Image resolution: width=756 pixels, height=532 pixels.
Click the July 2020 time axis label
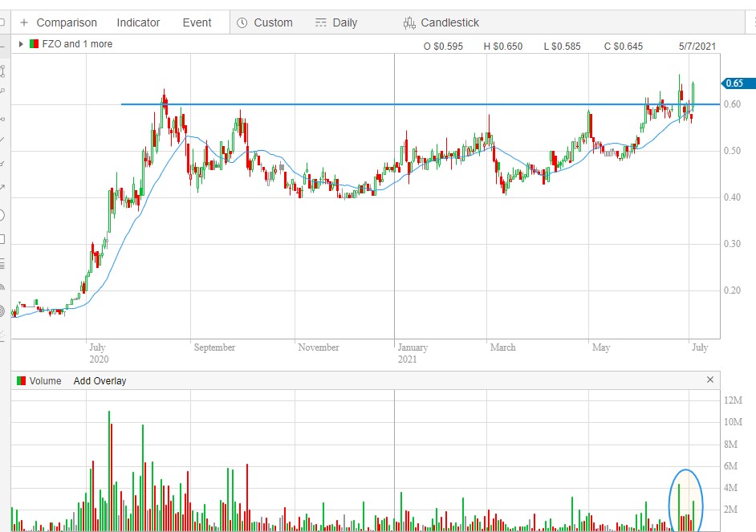99,353
